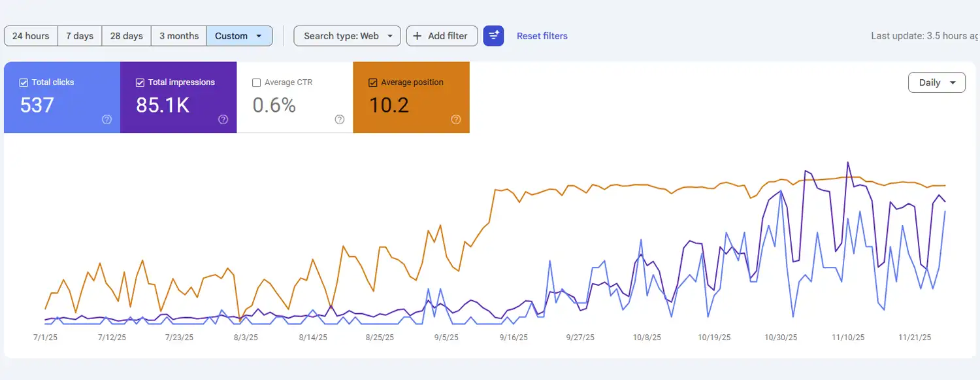
Task: Switch to the 28 days tab
Action: tap(125, 36)
